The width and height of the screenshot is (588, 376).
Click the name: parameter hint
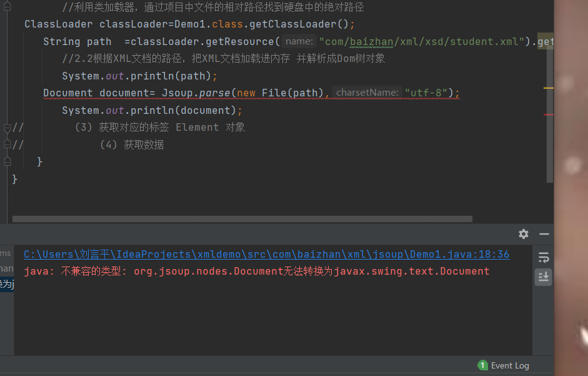click(x=299, y=41)
